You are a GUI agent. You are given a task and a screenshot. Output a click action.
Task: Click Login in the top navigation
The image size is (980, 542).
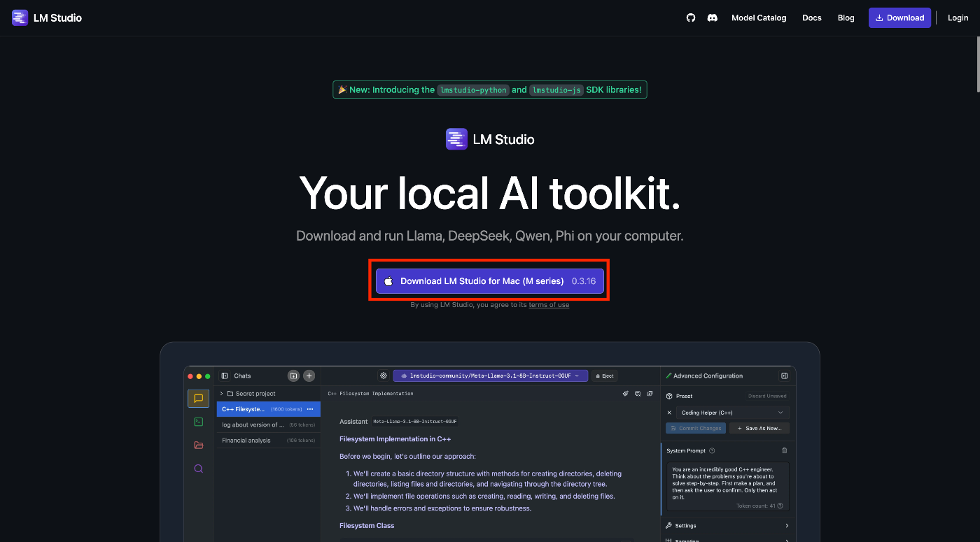click(958, 18)
